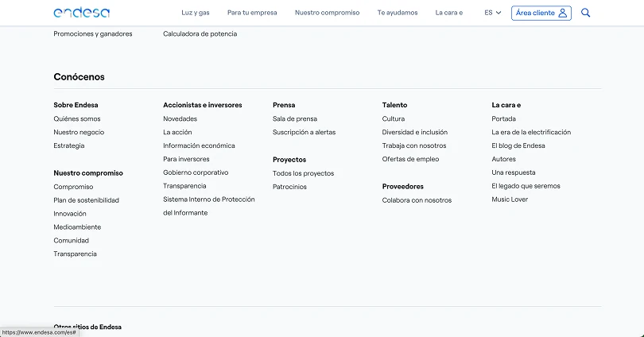Open Nuestro compromiso top menu
The height and width of the screenshot is (337, 644).
(327, 13)
